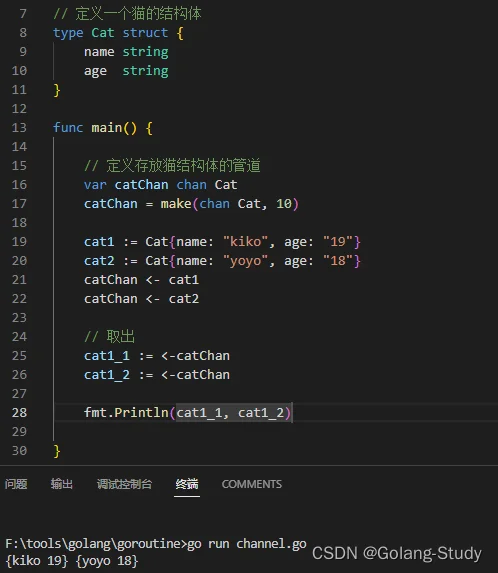The width and height of the screenshot is (498, 573).
Task: Click 'var catChan chan Cat' line
Action: (161, 185)
